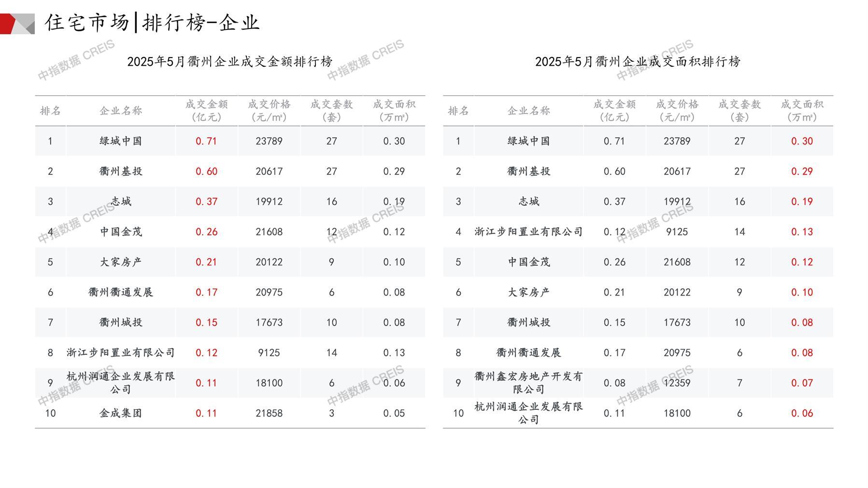868x488 pixels.
Task: Click 排名 column header in left table
Action: [50, 111]
